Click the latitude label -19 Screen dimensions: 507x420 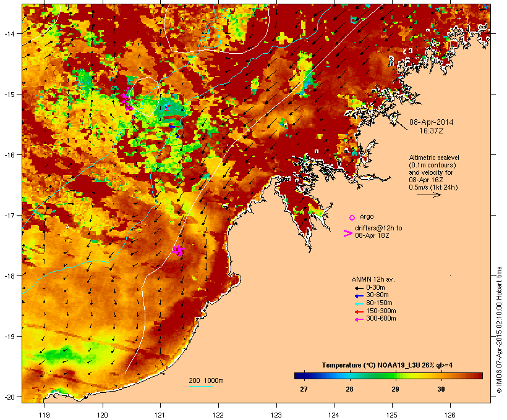pyautogui.click(x=9, y=337)
